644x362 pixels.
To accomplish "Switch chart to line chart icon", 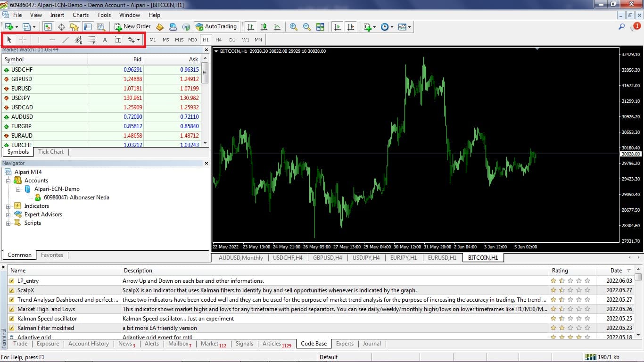I will (x=277, y=27).
